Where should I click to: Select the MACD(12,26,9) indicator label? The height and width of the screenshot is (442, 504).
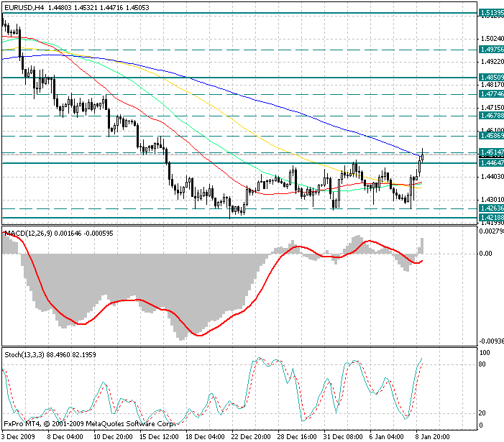tap(28, 233)
